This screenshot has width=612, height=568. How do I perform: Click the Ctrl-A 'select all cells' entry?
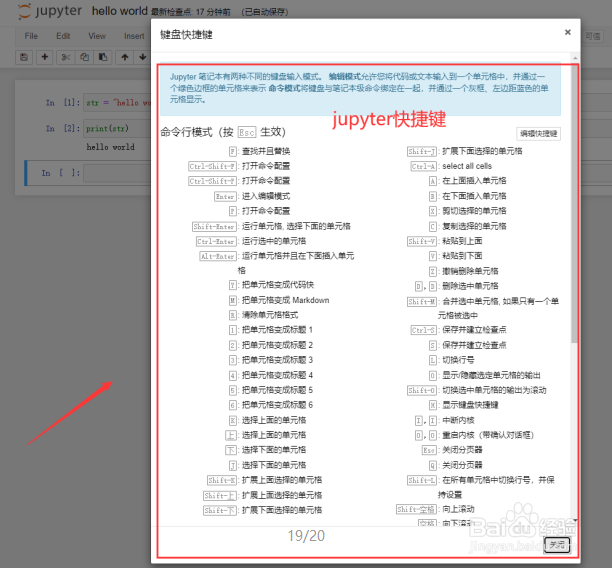pyautogui.click(x=452, y=166)
